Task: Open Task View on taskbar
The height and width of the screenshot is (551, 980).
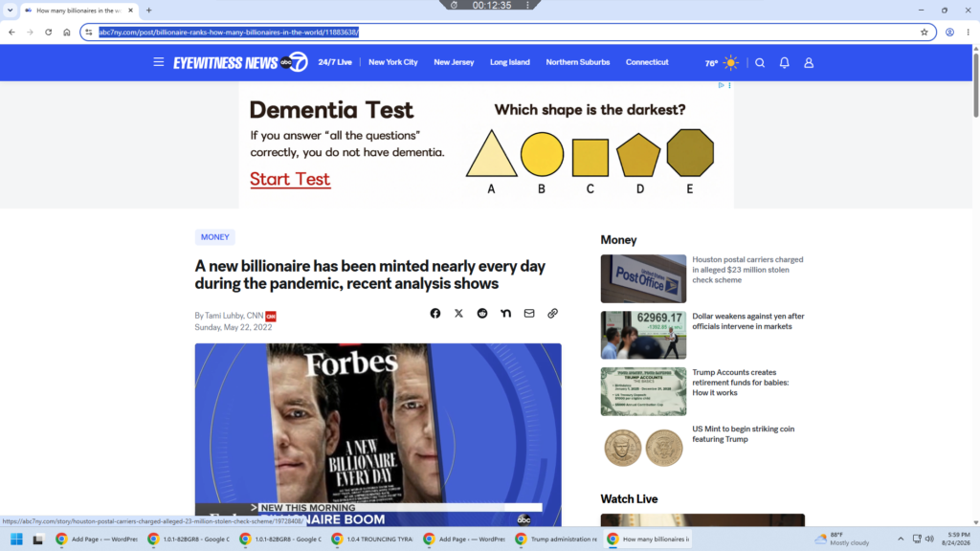Action: (38, 540)
